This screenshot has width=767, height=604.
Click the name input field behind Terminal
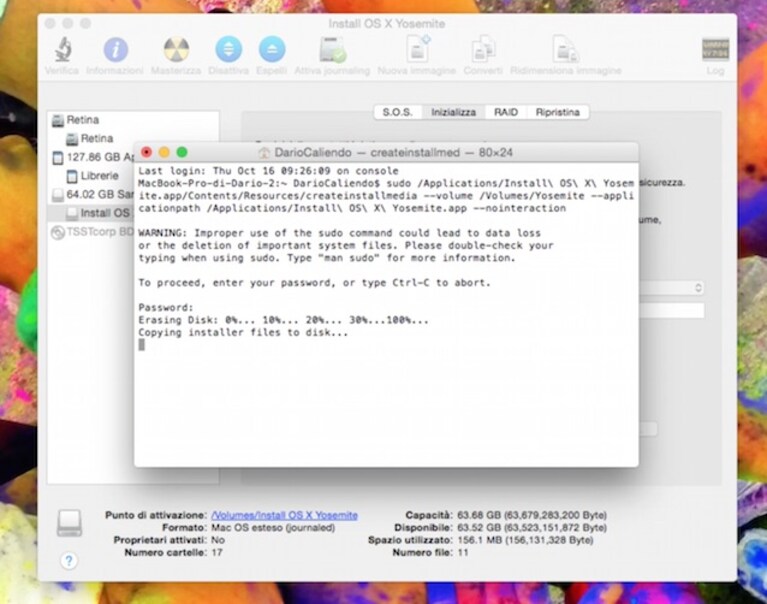point(672,310)
